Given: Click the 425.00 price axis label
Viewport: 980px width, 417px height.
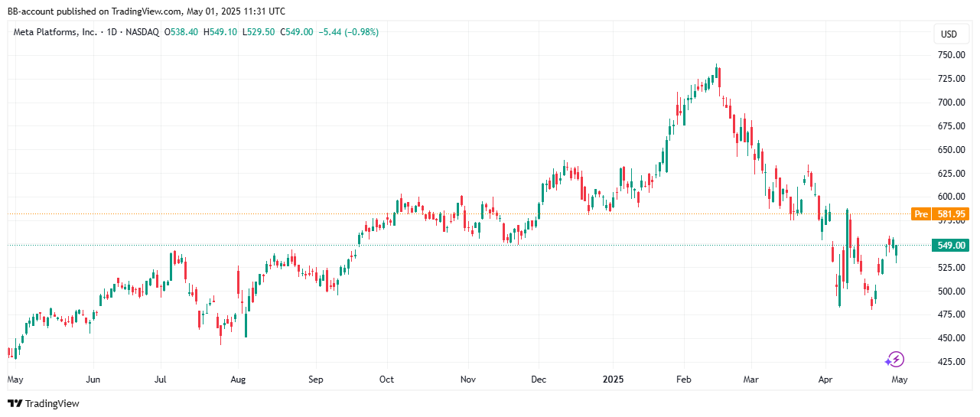Looking at the screenshot, I should pyautogui.click(x=949, y=362).
